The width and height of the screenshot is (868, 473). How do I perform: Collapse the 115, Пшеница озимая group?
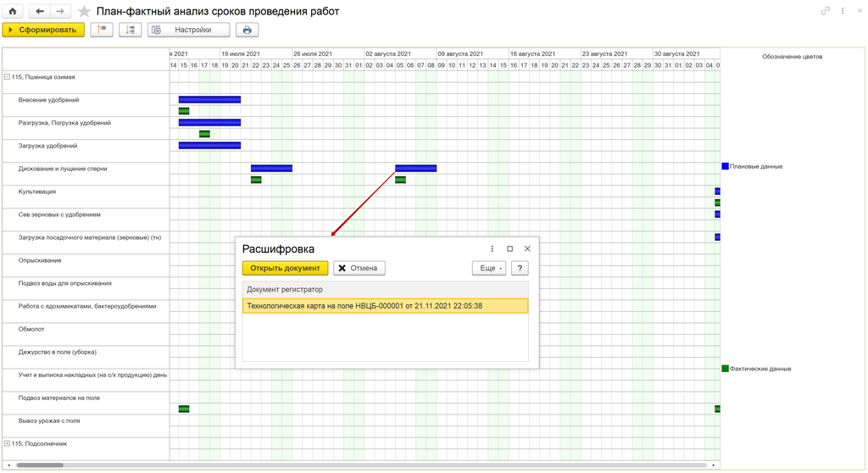coord(7,77)
